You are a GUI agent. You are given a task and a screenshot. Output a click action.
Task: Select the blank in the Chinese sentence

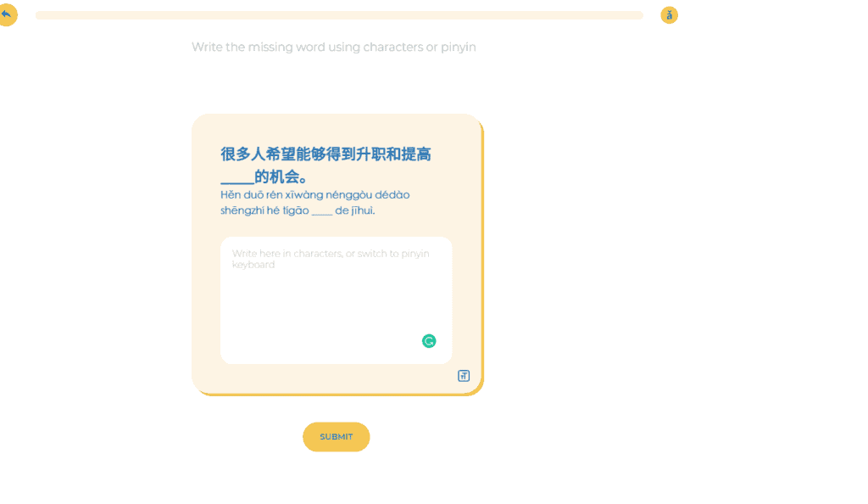pos(237,178)
